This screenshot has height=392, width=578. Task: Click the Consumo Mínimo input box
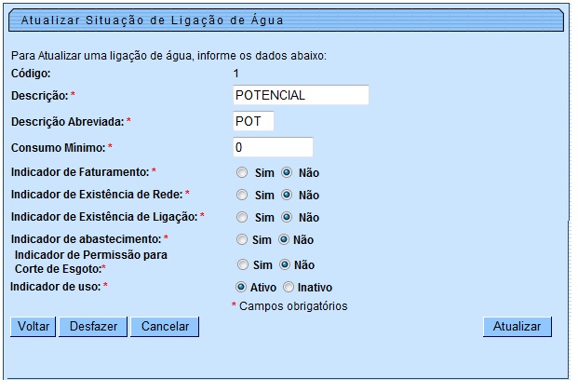coord(273,147)
